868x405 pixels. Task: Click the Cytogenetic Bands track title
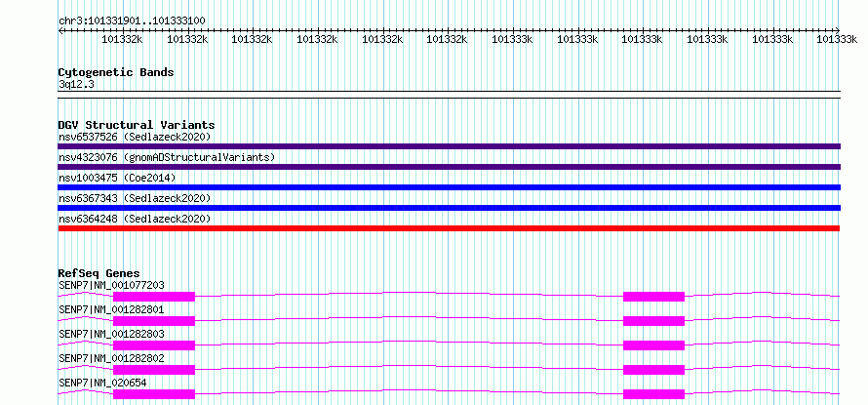pyautogui.click(x=116, y=72)
